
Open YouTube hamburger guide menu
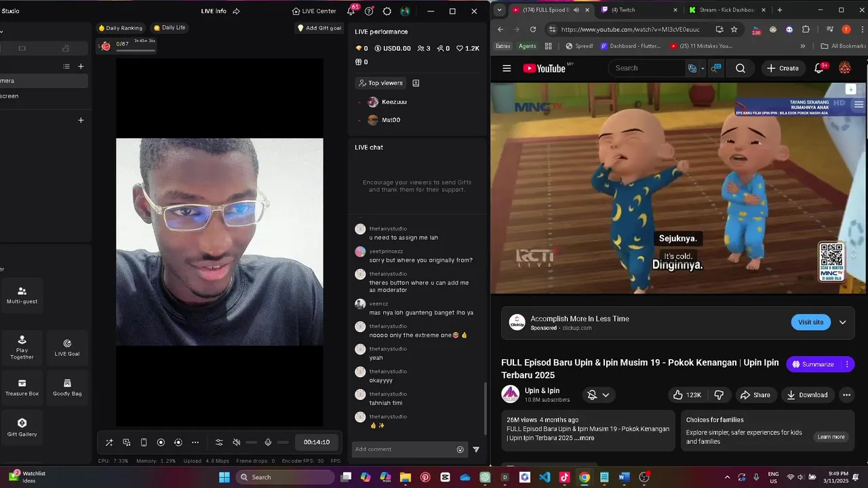(507, 68)
